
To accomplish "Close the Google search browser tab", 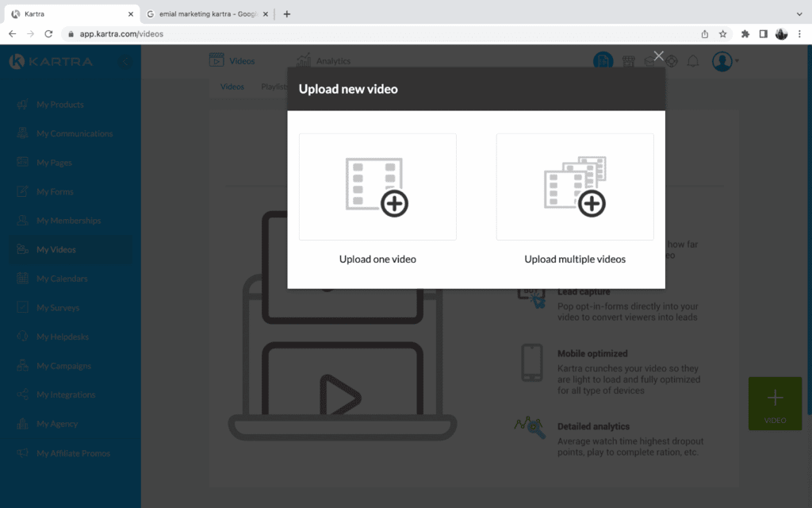I will point(265,14).
